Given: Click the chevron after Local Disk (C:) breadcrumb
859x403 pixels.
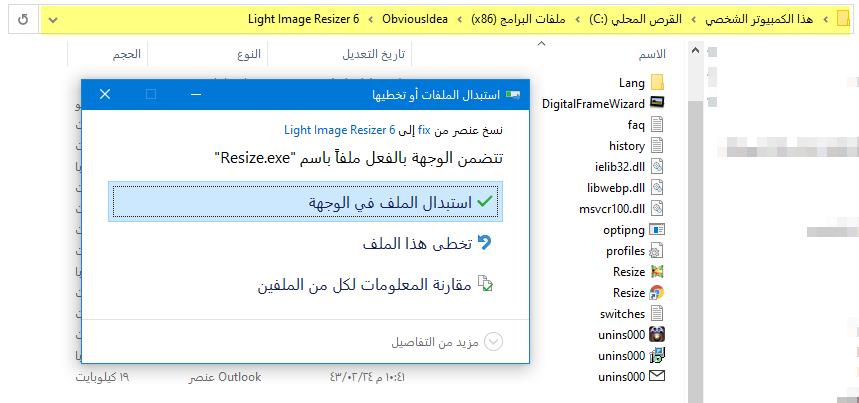Looking at the screenshot, I should (x=576, y=20).
